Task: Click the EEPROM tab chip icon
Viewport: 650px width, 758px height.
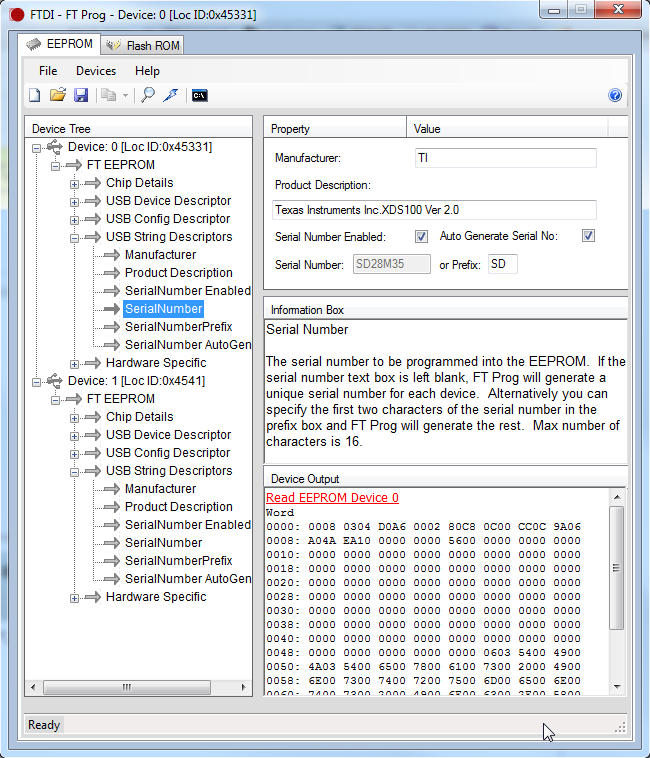Action: tap(34, 44)
